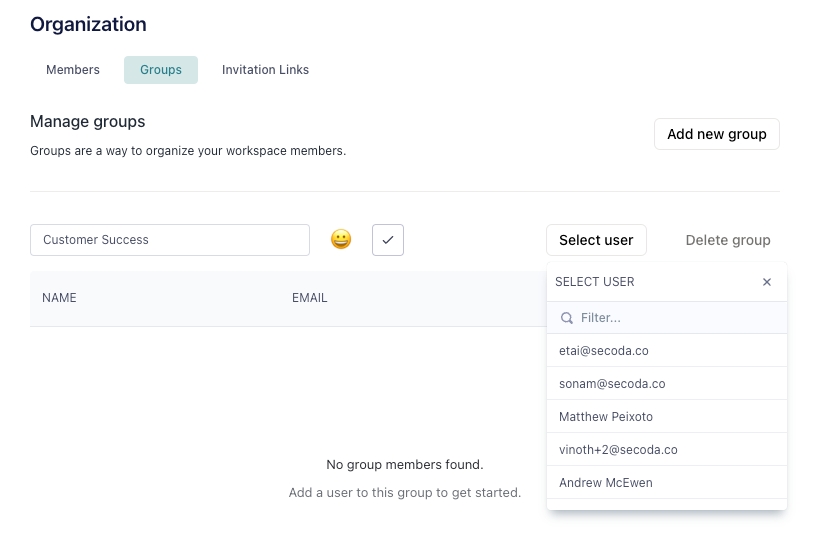
Task: Close the Select User popup
Action: [x=767, y=282]
